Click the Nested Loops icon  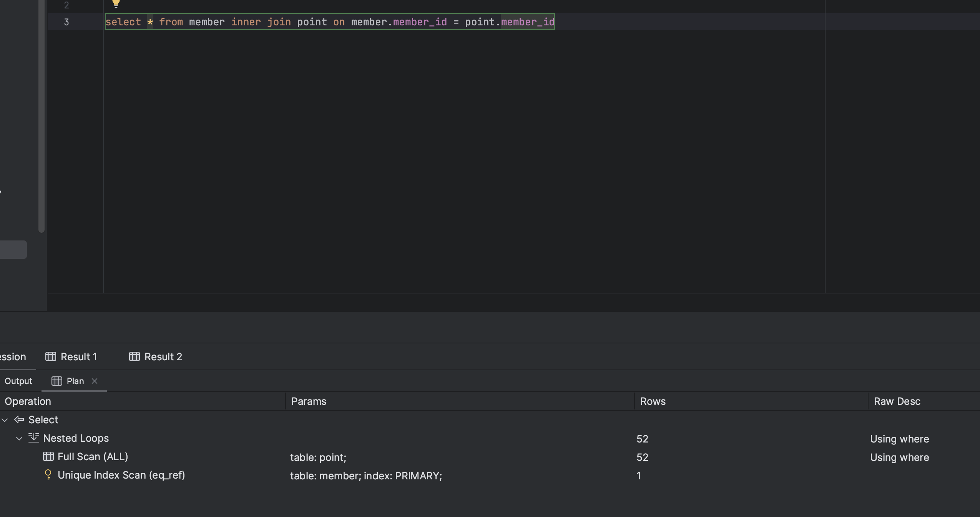pyautogui.click(x=34, y=438)
